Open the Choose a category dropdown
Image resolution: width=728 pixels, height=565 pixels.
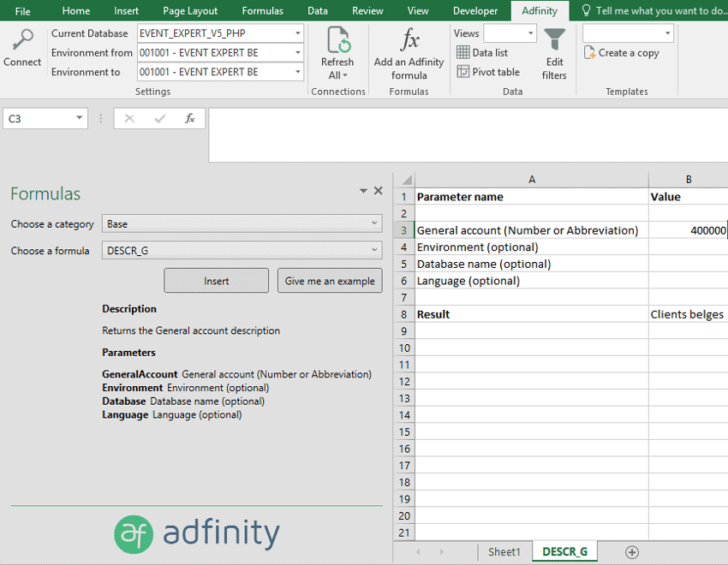pyautogui.click(x=375, y=224)
